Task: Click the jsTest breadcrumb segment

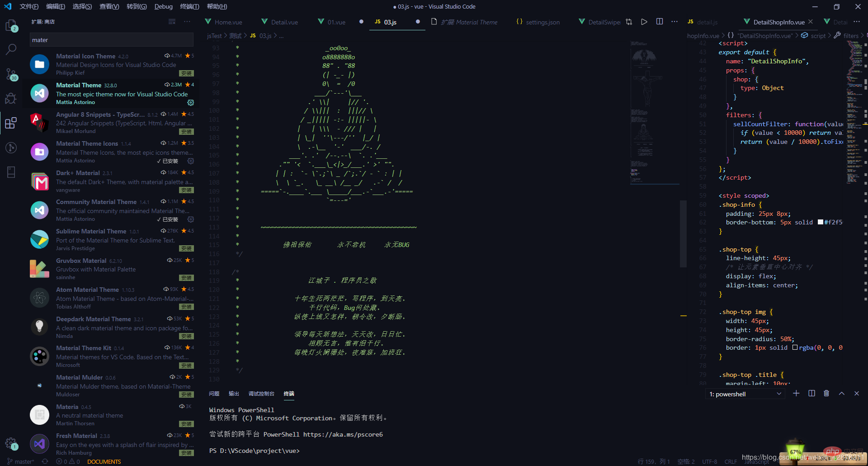Action: pos(214,36)
